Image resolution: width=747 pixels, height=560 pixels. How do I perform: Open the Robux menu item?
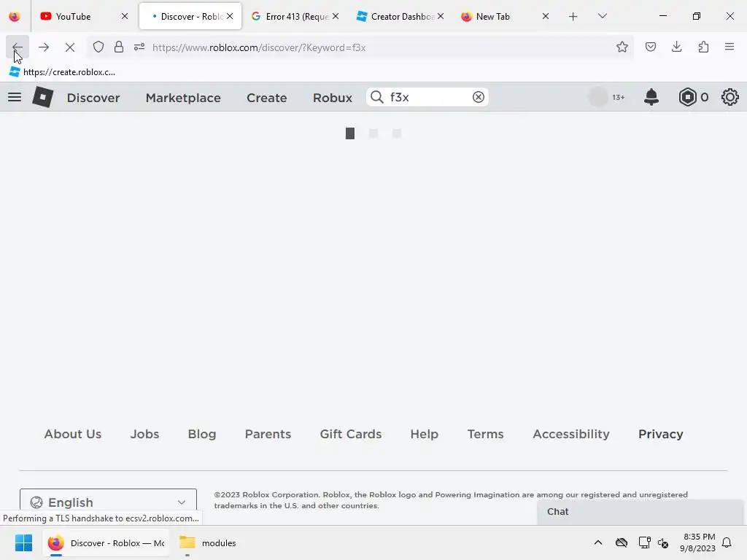(333, 98)
